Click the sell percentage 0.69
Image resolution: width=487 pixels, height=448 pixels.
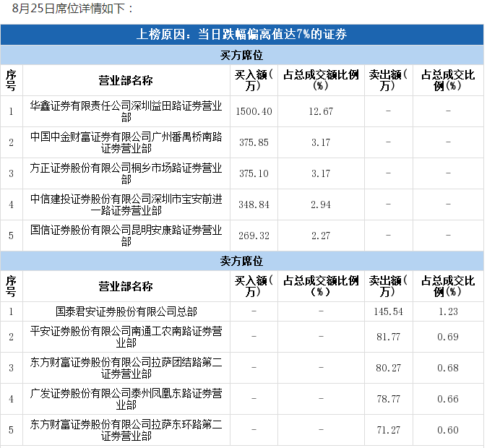click(x=448, y=337)
